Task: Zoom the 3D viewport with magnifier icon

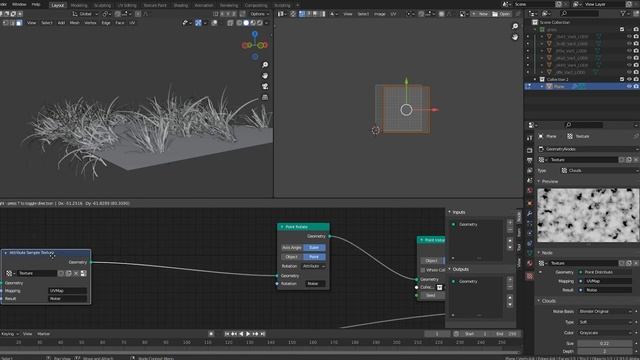Action: pos(265,65)
